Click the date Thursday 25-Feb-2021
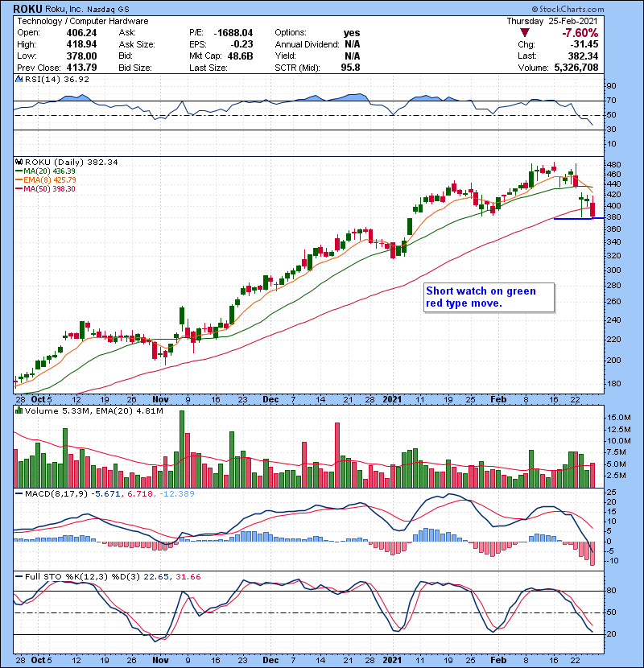Viewport: 644px width, 668px height. click(552, 21)
